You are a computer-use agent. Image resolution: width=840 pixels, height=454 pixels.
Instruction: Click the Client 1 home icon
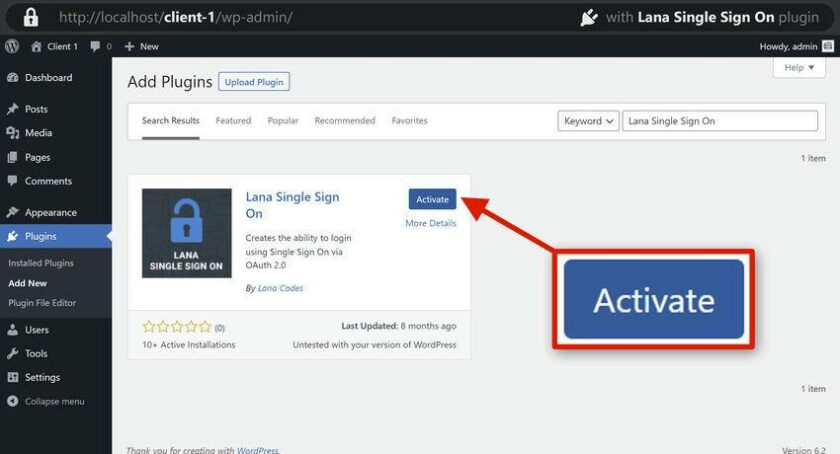pyautogui.click(x=36, y=47)
